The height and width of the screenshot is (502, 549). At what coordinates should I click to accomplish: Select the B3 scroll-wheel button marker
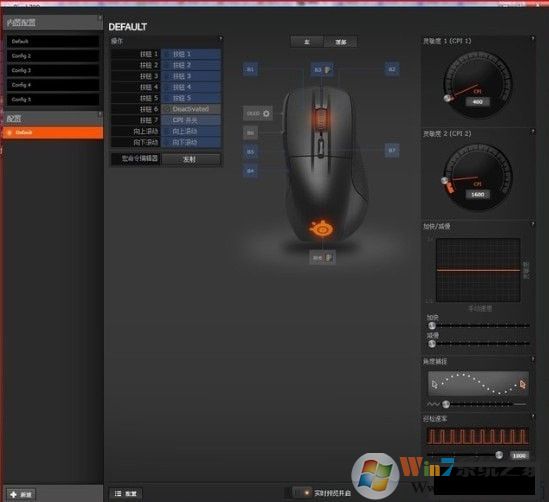(x=322, y=69)
